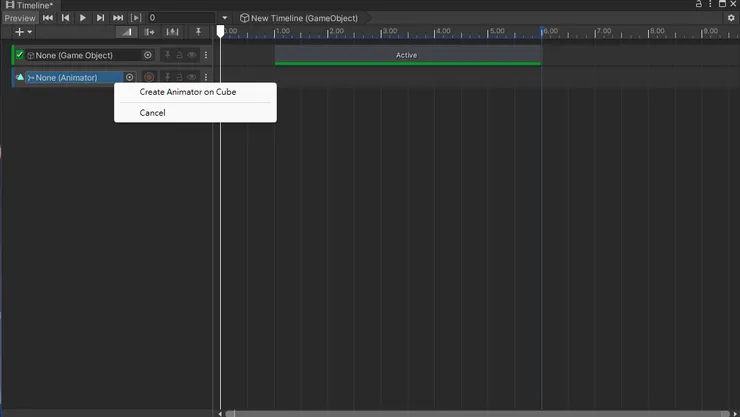Play the timeline
This screenshot has width=740, height=417.
(83, 18)
